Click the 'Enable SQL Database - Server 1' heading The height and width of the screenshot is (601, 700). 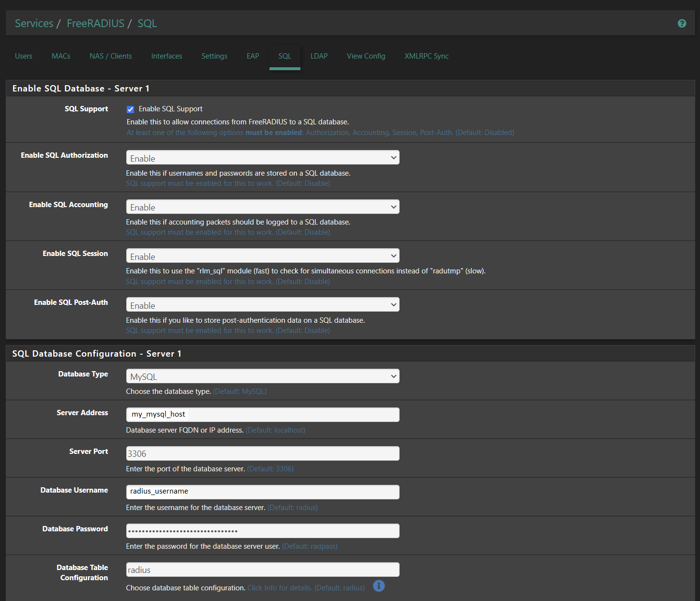pos(81,89)
